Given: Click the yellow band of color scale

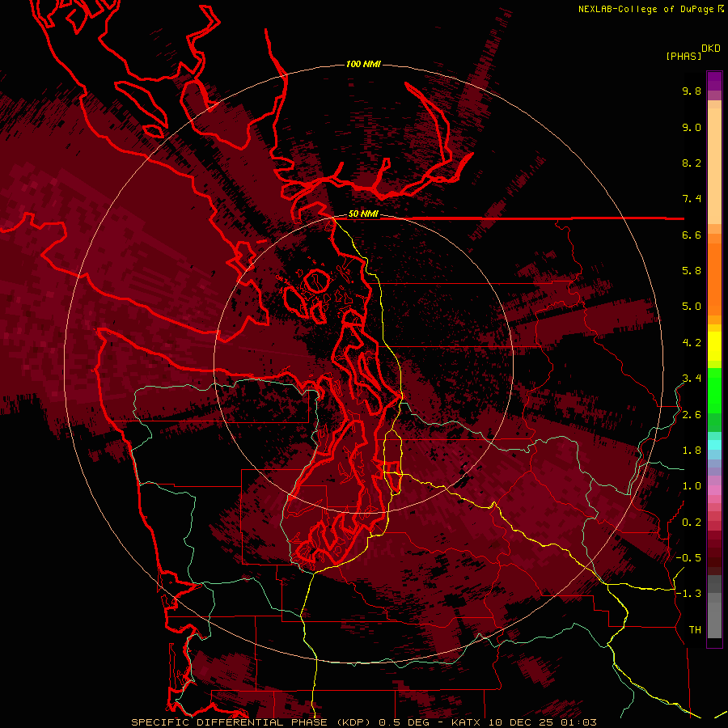Looking at the screenshot, I should 714,346.
